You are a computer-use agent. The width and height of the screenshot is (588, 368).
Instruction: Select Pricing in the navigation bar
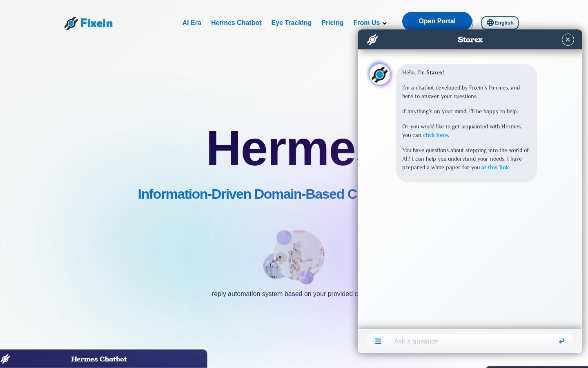(x=332, y=23)
